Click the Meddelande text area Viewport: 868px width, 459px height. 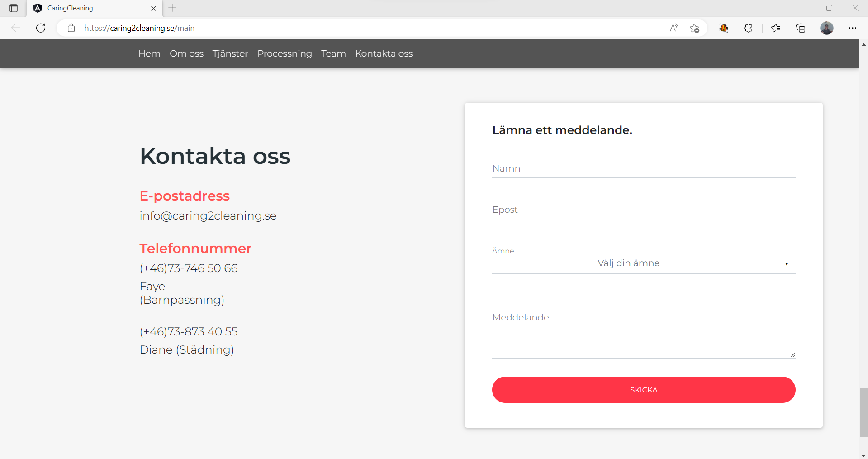point(643,335)
